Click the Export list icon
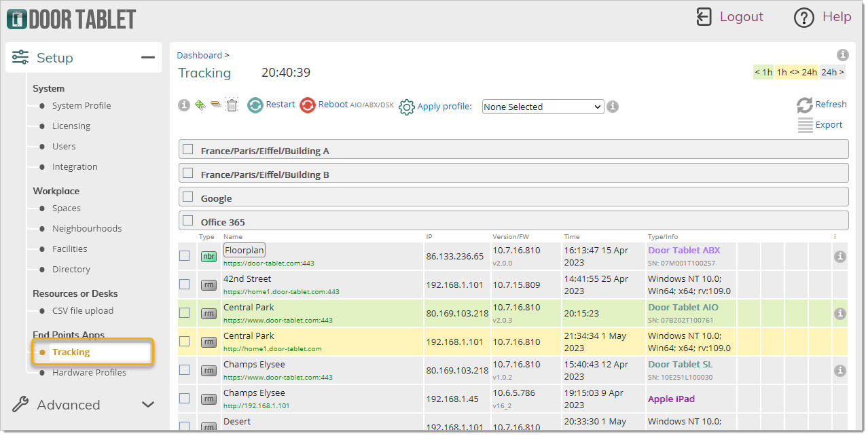Viewport: 868px width, 436px height. (x=805, y=125)
